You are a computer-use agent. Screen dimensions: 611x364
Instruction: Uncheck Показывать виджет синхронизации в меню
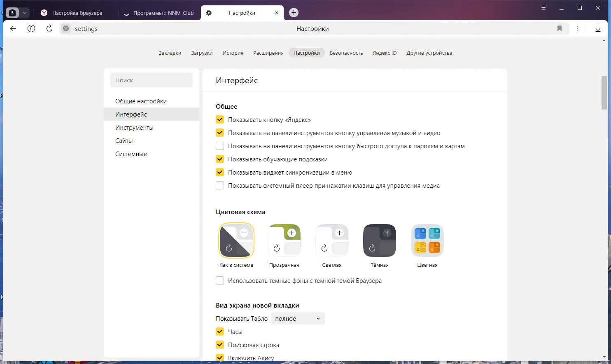point(220,173)
